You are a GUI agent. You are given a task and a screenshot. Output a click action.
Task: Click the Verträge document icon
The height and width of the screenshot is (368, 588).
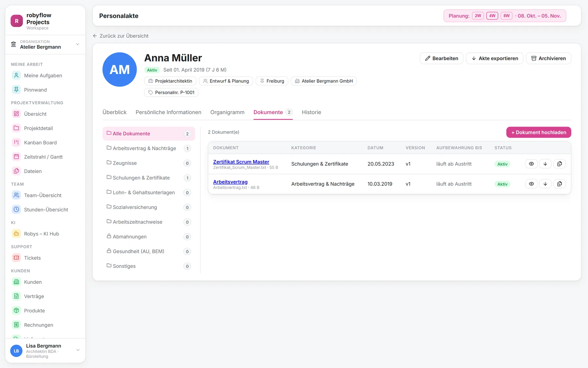click(x=16, y=296)
